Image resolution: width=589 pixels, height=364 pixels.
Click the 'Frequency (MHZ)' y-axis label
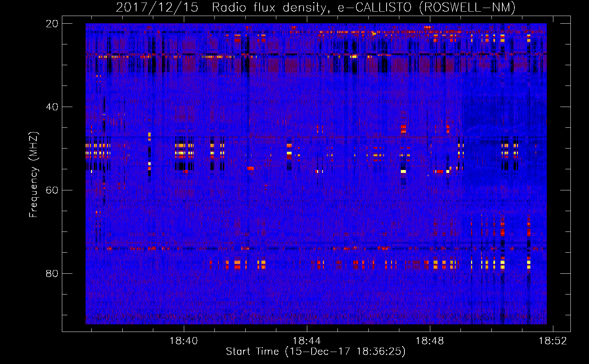33,175
